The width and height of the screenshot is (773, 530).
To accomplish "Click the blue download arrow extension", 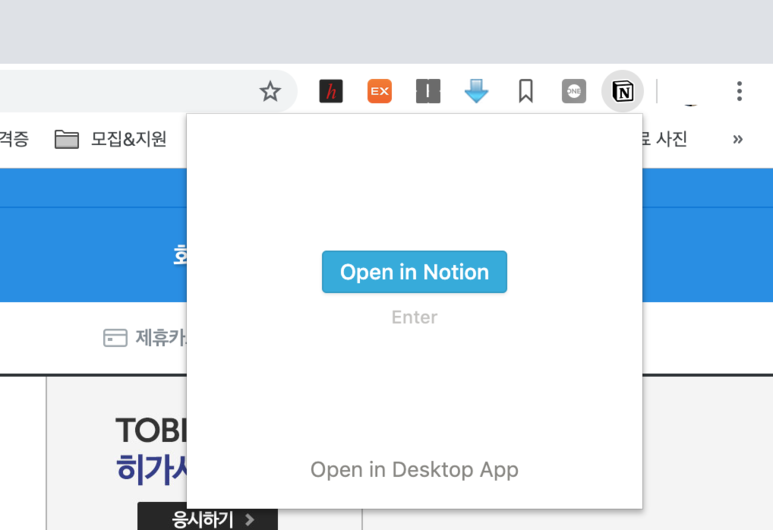I will point(476,91).
